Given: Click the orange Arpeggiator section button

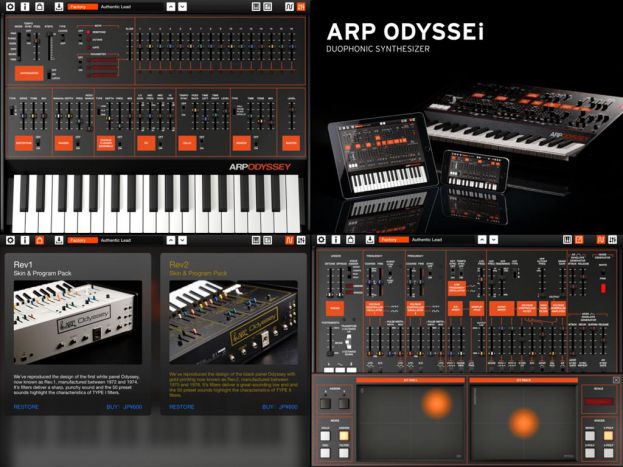Looking at the screenshot, I should pos(29,73).
